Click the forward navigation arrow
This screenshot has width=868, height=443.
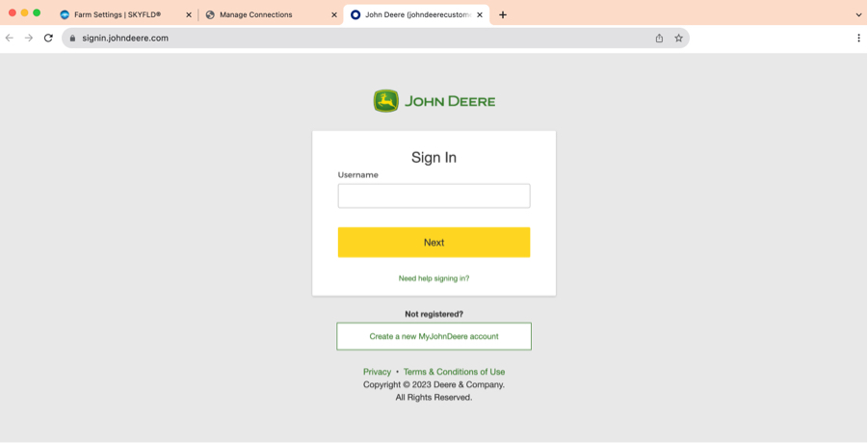click(29, 39)
